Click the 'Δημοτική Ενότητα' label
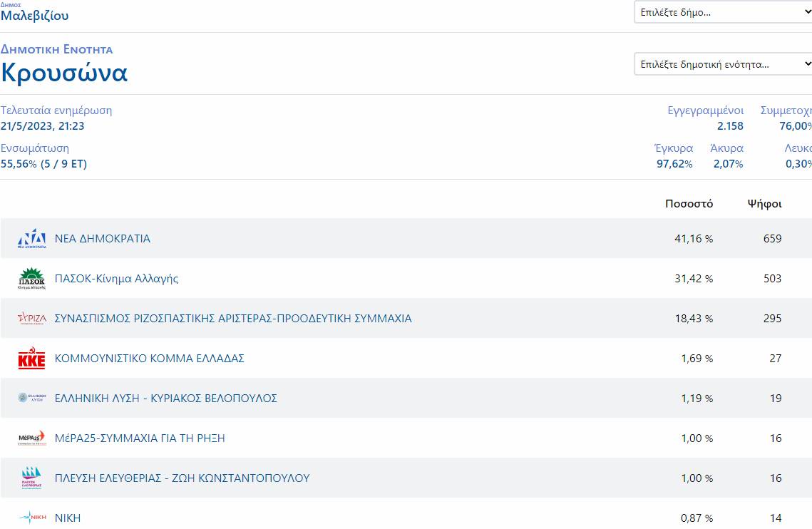Image resolution: width=812 pixels, height=529 pixels. [x=56, y=49]
